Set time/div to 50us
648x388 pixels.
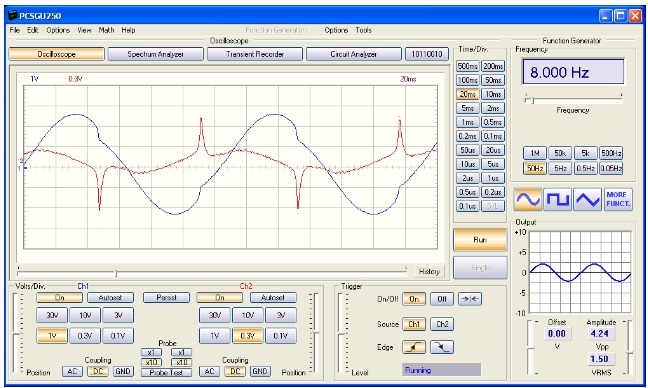(x=468, y=150)
